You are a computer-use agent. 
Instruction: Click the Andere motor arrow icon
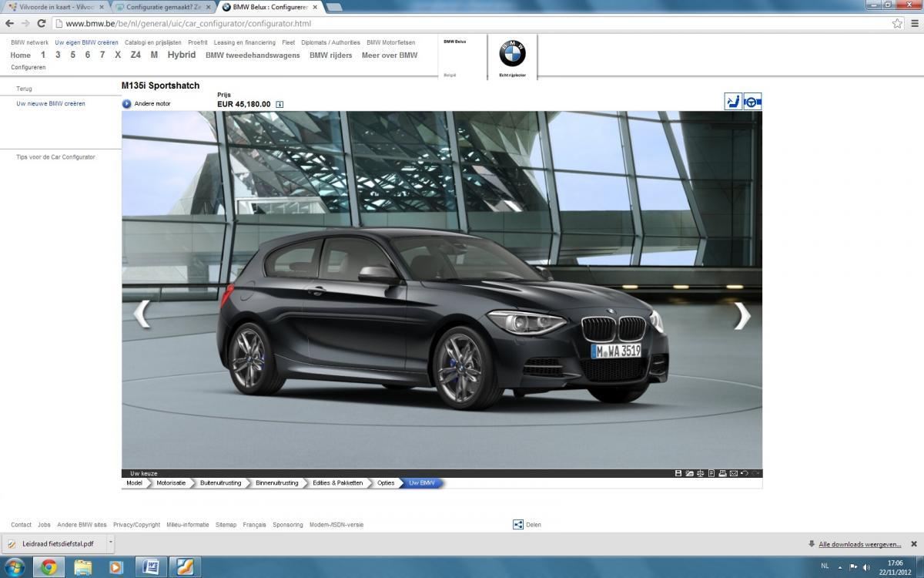(127, 103)
